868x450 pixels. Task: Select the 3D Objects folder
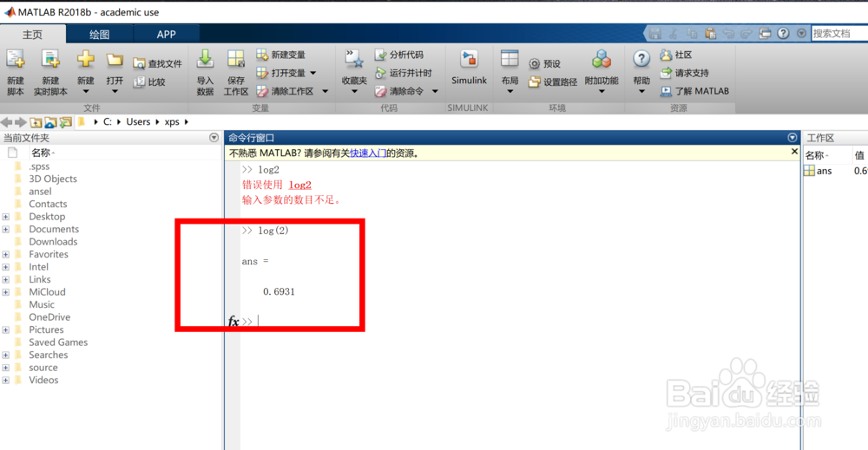click(x=53, y=179)
